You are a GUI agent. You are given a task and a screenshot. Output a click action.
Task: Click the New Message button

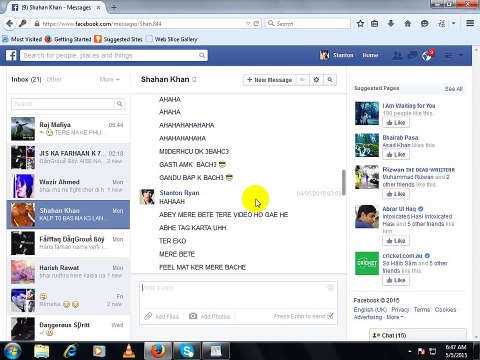pos(269,80)
